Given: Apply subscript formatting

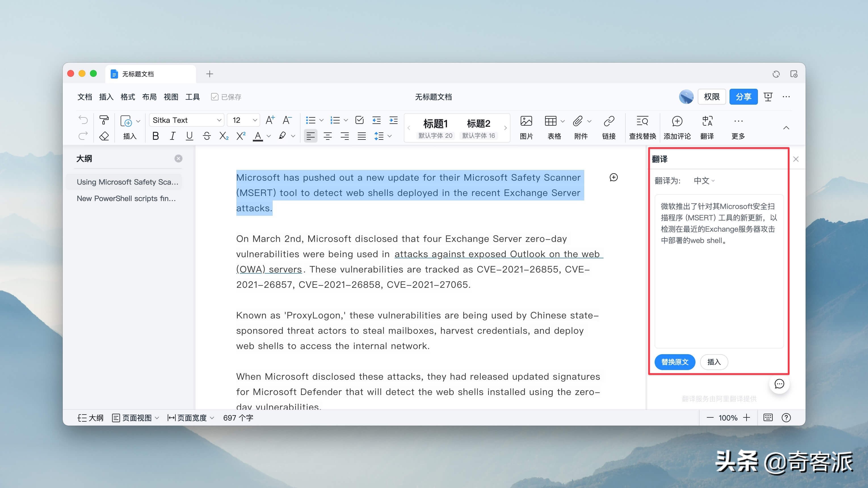Looking at the screenshot, I should click(224, 136).
